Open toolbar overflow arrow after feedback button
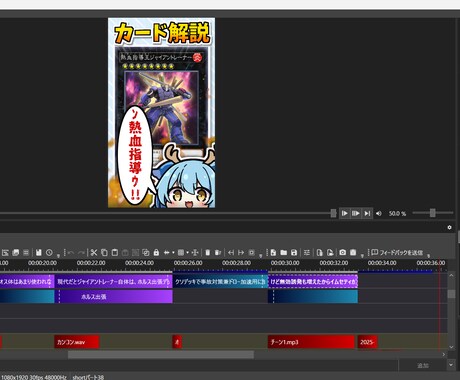 429,256
